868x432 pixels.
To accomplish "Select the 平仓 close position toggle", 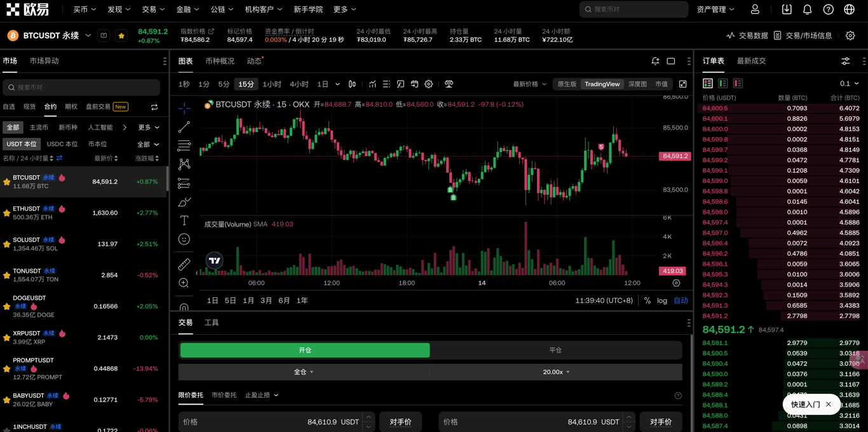I will pyautogui.click(x=555, y=350).
